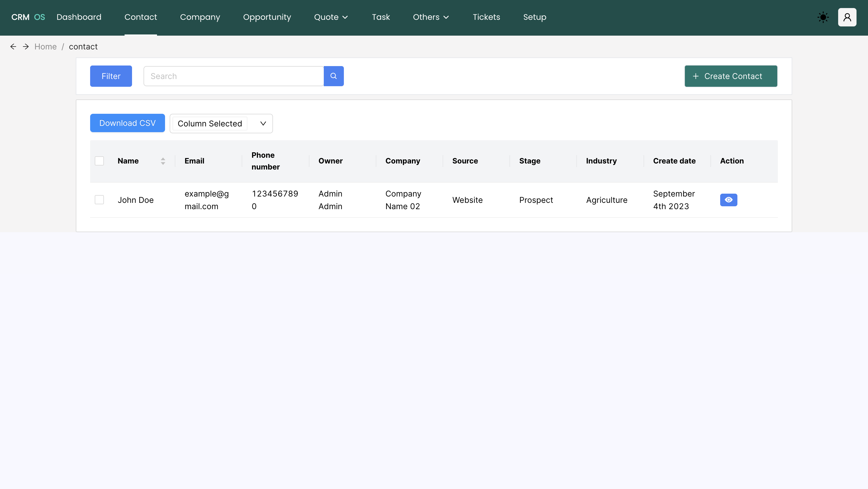Click the back navigation arrow
This screenshot has width=868, height=489.
[x=13, y=47]
